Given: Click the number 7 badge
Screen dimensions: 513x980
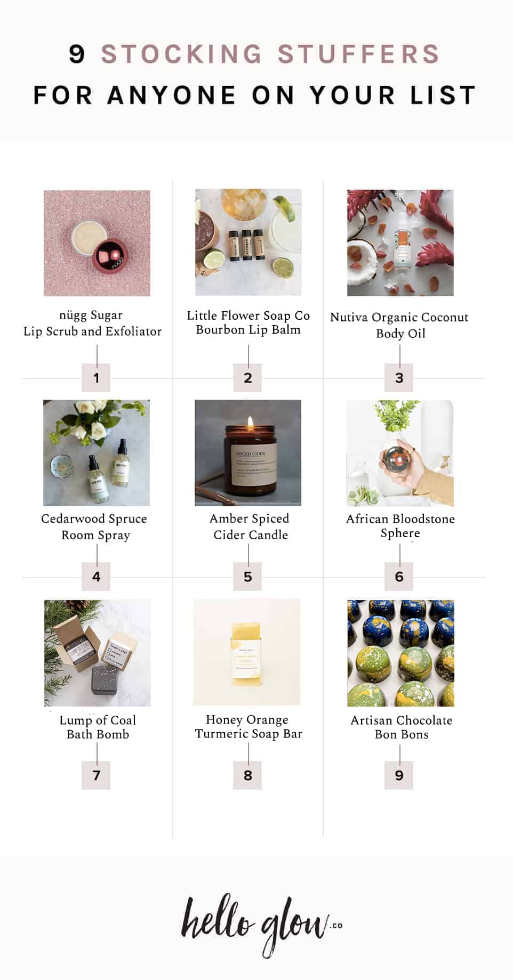Looking at the screenshot, I should [x=96, y=775].
